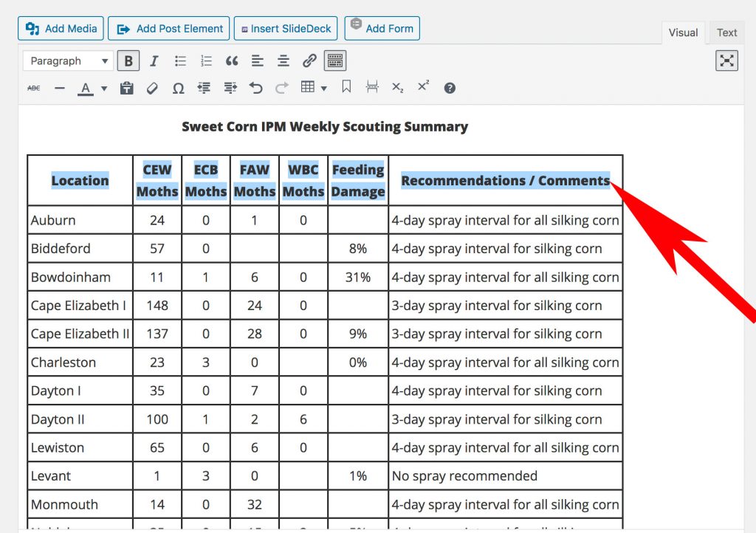Enter distraction-free fullscreen mode
This screenshot has width=756, height=533.
(x=726, y=61)
